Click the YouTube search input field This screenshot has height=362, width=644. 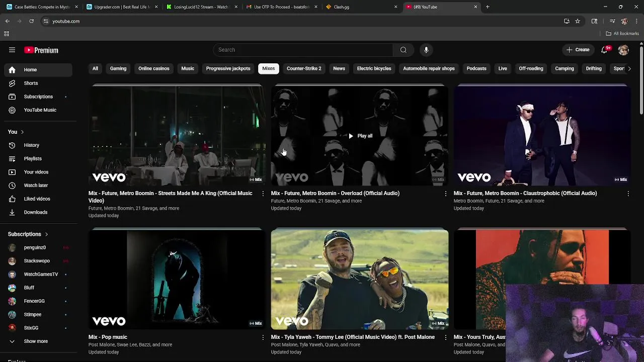[x=303, y=50]
